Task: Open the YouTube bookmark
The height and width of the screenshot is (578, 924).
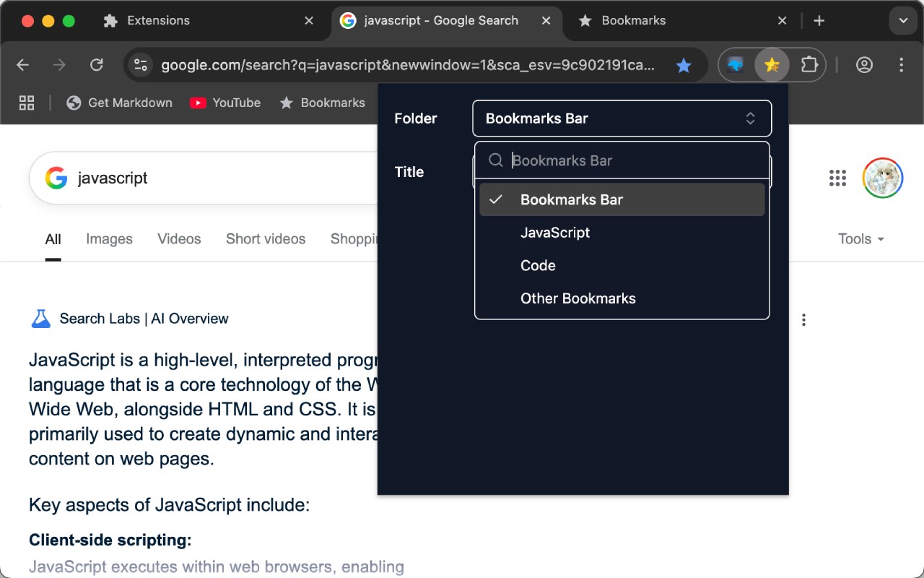Action: pyautogui.click(x=225, y=103)
